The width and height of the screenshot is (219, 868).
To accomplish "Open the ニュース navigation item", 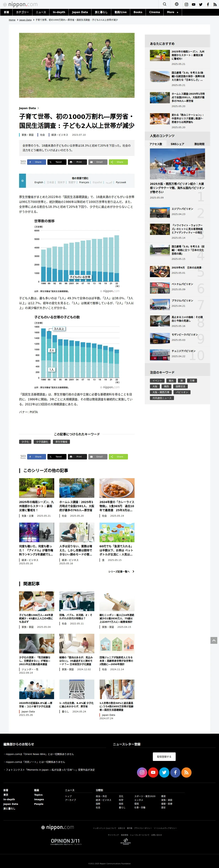I will point(41,12).
